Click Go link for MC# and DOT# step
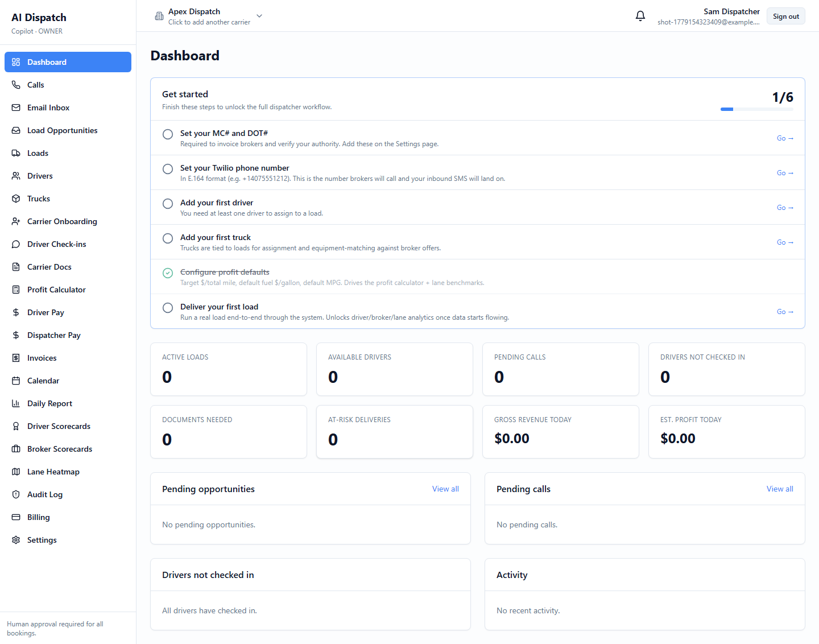This screenshot has width=819, height=644. click(785, 138)
